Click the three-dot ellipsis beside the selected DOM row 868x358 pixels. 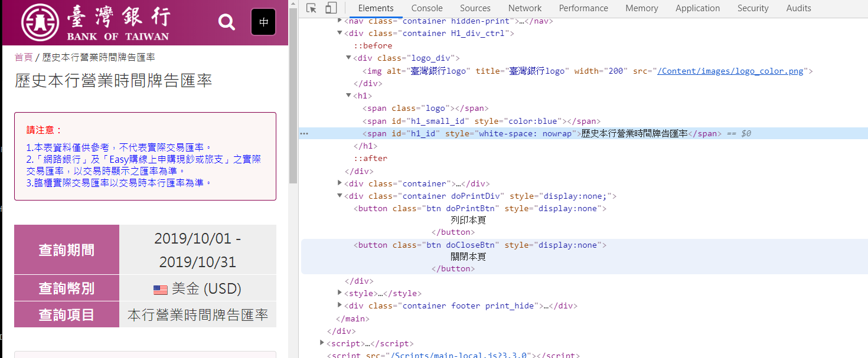click(x=304, y=134)
